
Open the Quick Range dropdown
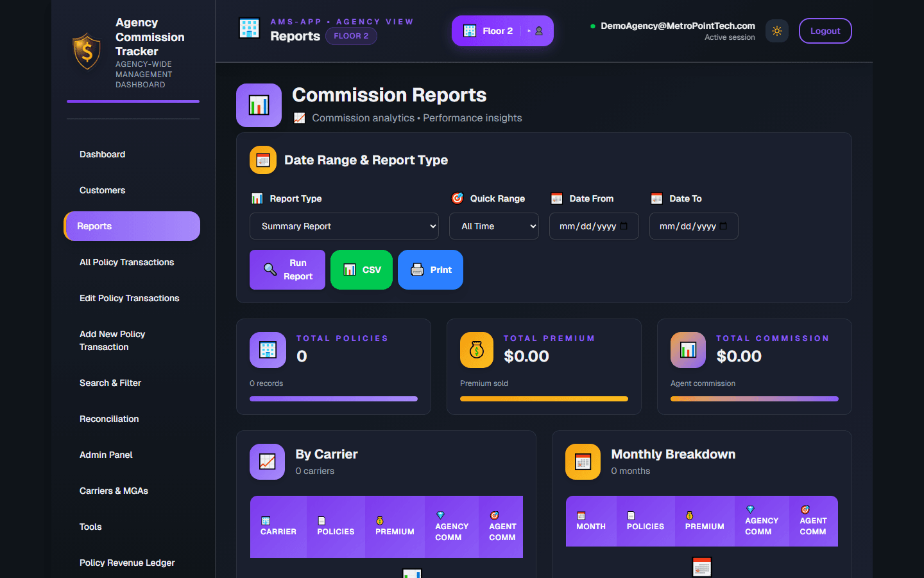click(494, 226)
